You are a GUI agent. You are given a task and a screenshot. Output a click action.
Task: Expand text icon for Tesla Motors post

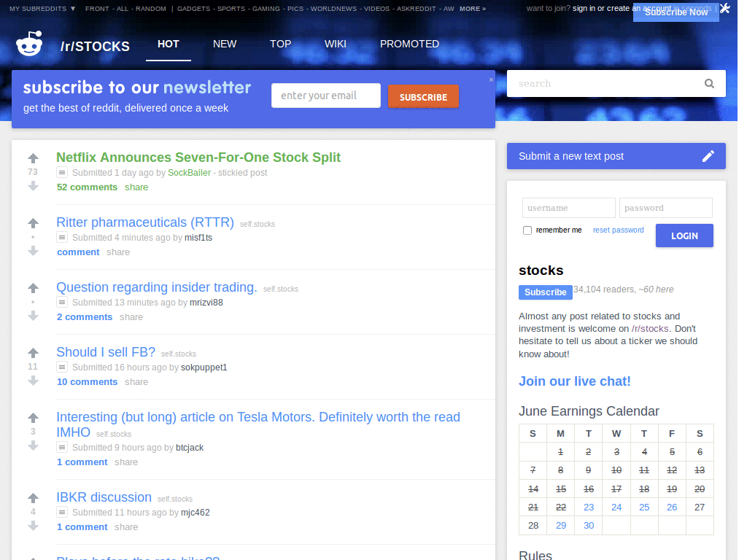62,447
